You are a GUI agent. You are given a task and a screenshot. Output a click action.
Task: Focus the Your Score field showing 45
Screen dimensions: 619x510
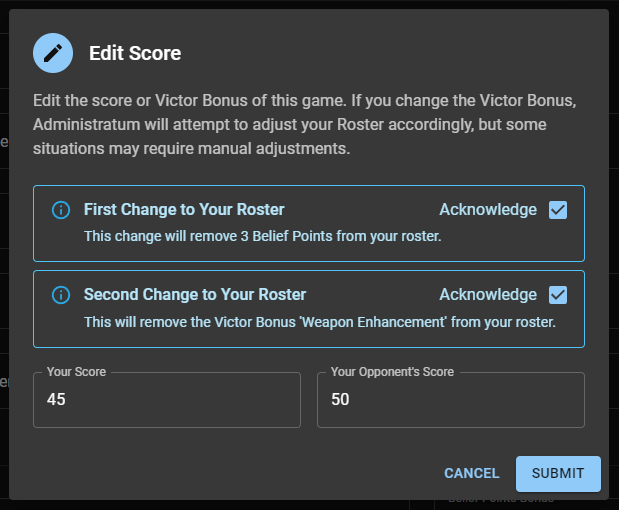[166, 400]
